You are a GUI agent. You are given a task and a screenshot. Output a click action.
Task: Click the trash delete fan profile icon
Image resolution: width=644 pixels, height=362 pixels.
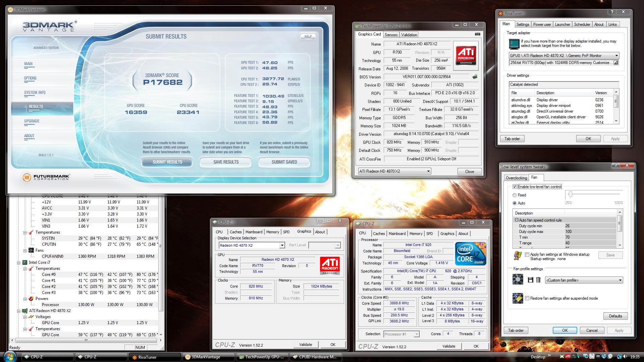click(538, 280)
